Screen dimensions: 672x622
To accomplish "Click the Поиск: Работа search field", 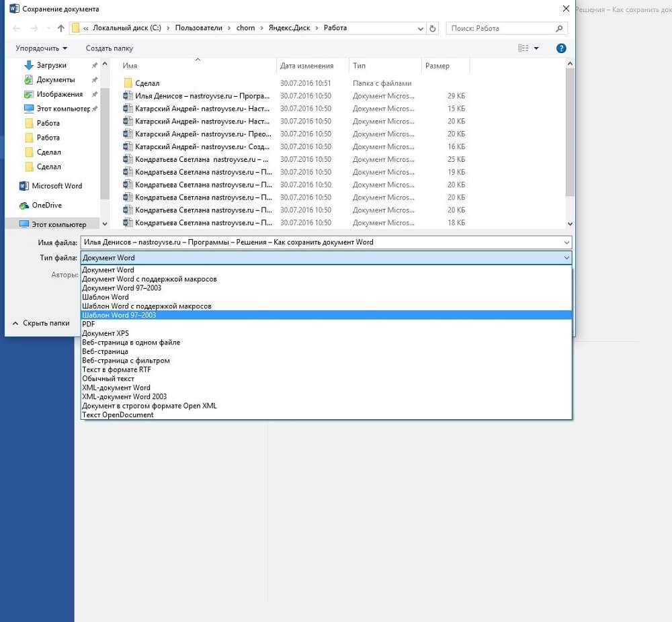I will click(x=501, y=29).
